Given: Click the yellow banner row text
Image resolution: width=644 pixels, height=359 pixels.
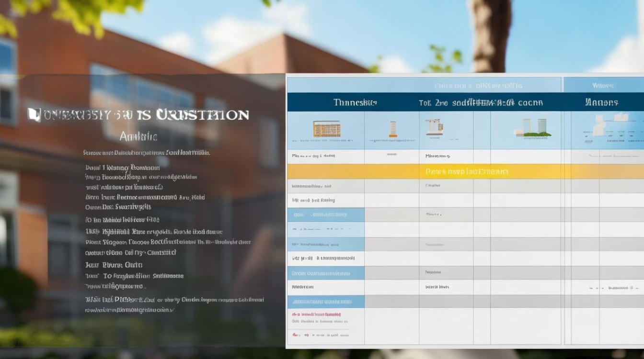Looking at the screenshot, I should point(466,171).
